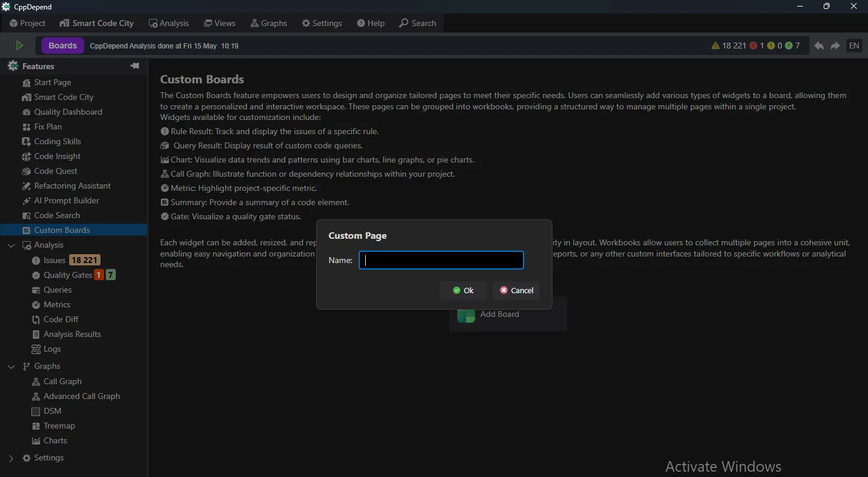Open Quality Gates under Analysis
Viewport: 868px width, 477px height.
[62, 275]
